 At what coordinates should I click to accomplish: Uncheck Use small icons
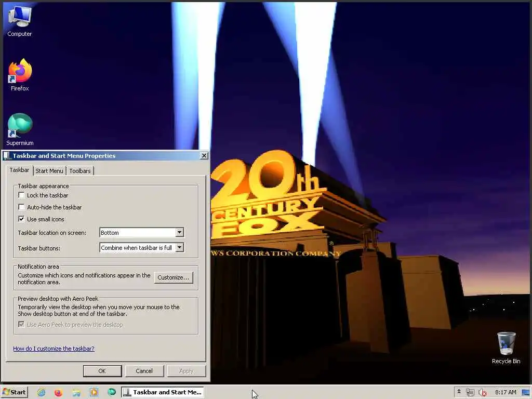21,219
